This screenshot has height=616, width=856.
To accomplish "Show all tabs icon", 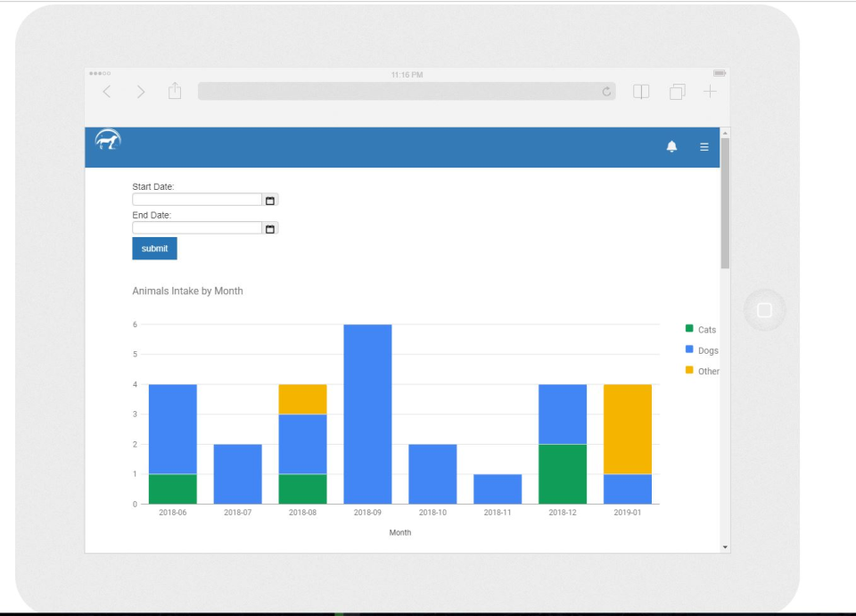I will (x=677, y=92).
